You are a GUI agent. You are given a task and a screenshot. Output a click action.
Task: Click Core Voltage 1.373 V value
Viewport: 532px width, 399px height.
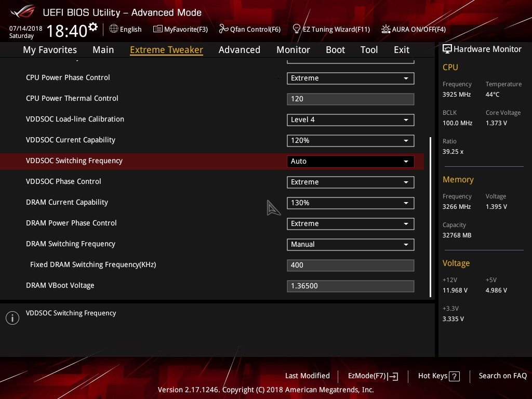pyautogui.click(x=496, y=123)
